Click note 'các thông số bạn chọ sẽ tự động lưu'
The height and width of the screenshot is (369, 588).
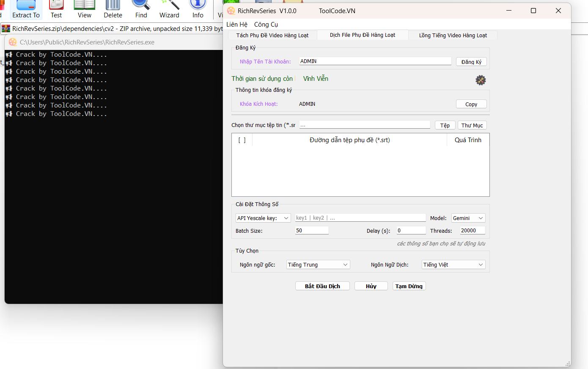pos(441,244)
